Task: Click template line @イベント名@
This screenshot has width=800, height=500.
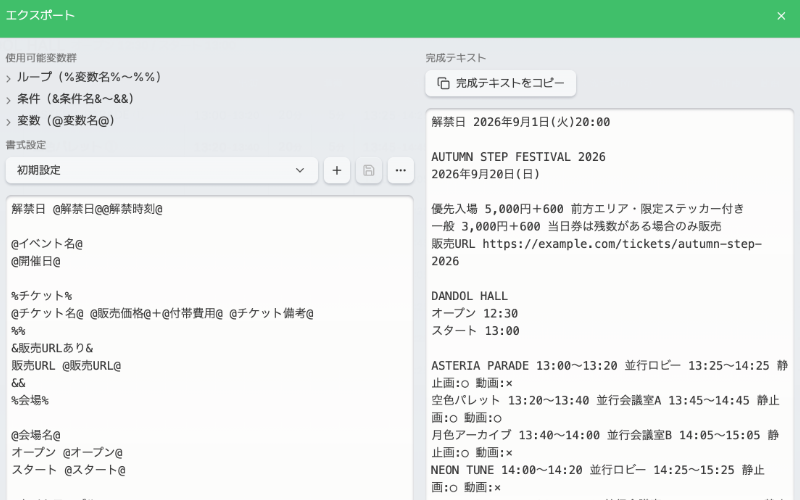Action: [47, 244]
